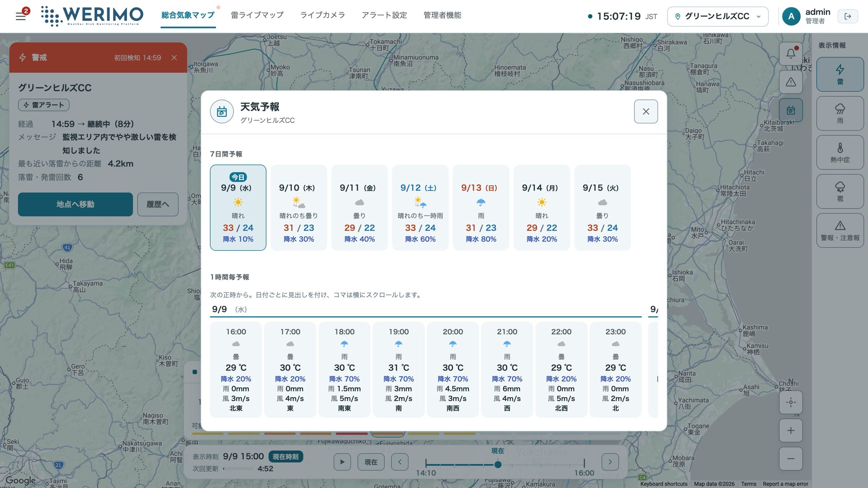Click the 21:00 hourly forecast card
Screen dimensions: 868x488
point(507,370)
